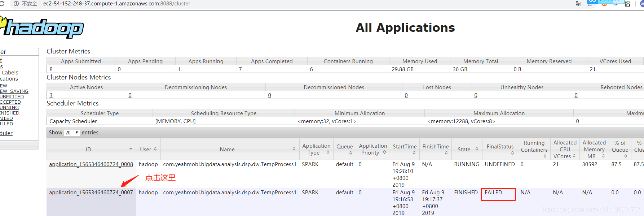Open the Show entries count dropdown
Viewport: 644px width, 216px height.
click(x=72, y=133)
